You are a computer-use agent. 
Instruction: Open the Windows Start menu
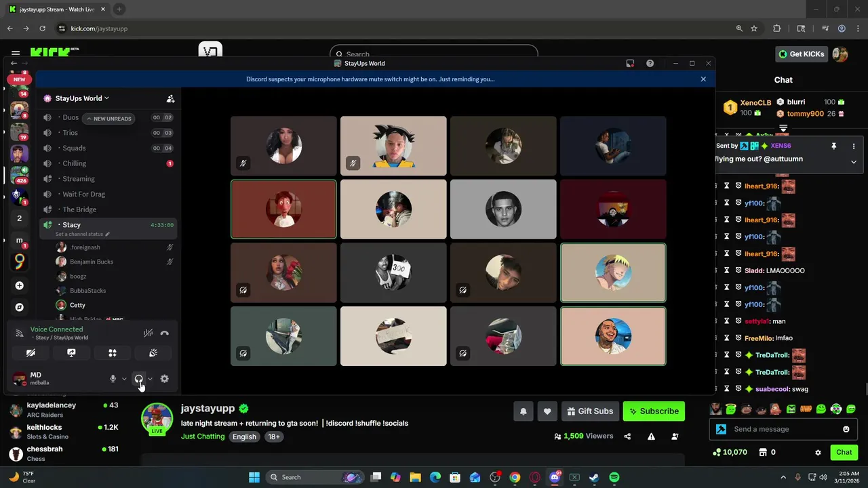click(254, 477)
